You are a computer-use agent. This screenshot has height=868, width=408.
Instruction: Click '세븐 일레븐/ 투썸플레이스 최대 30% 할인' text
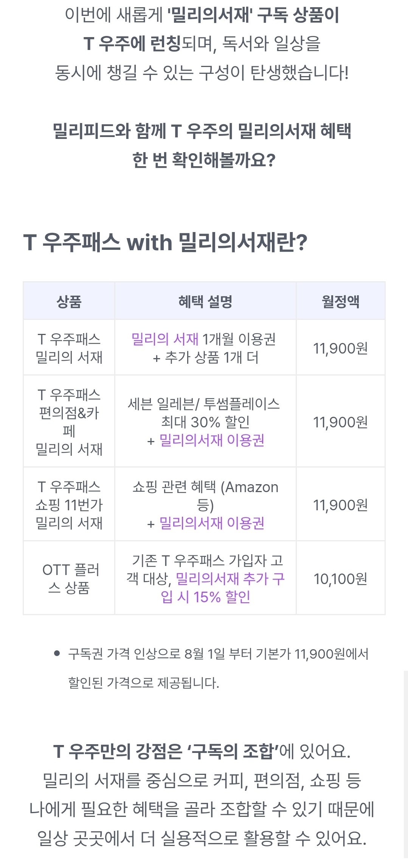[x=204, y=413]
